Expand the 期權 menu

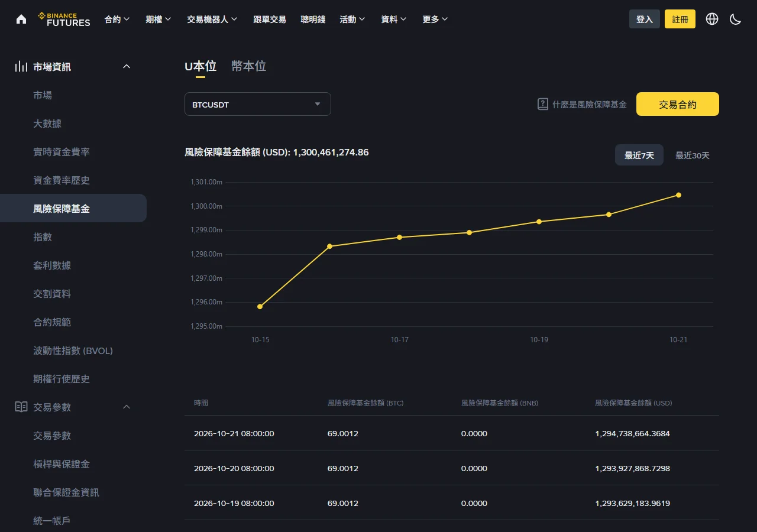158,20
